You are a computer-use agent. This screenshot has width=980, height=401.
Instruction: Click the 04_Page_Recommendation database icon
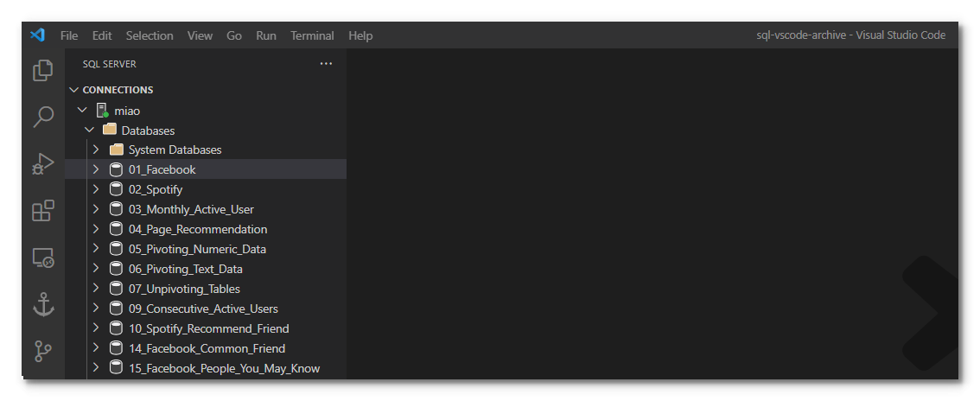click(x=117, y=229)
